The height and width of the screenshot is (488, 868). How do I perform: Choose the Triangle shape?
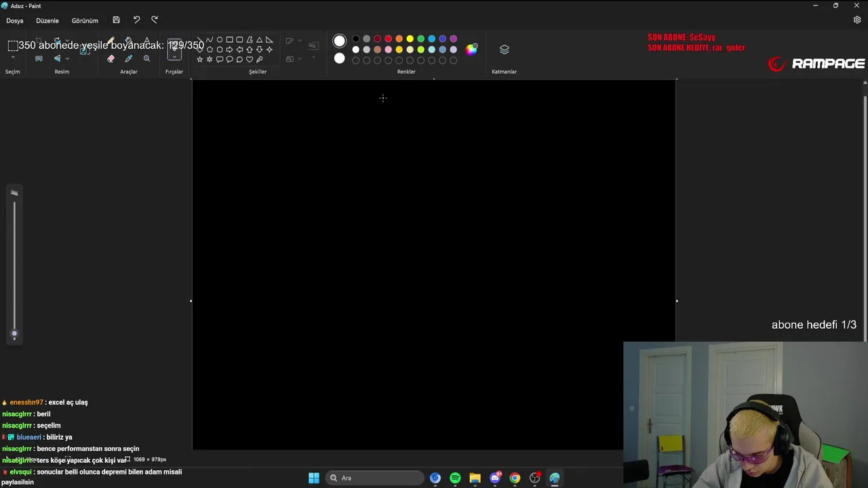(x=259, y=39)
